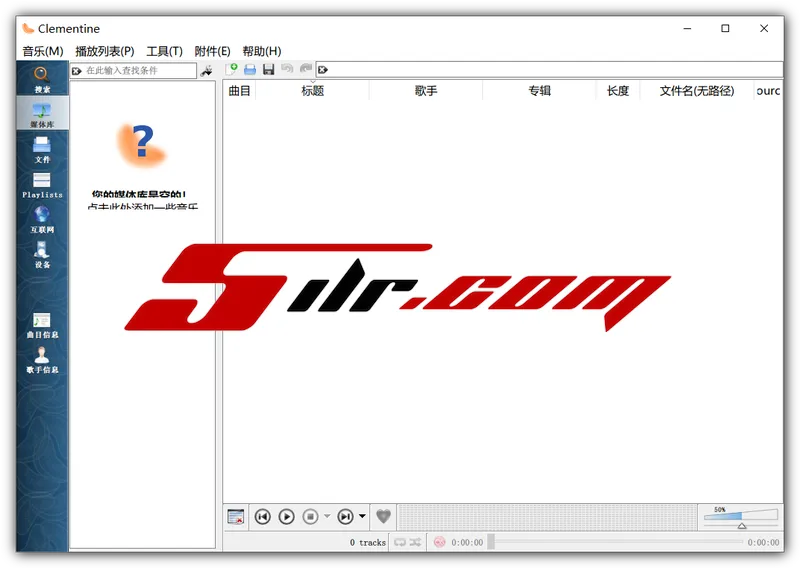The width and height of the screenshot is (800, 568).
Task: Open the Devices (设备) sidebar tab
Action: pos(42,254)
